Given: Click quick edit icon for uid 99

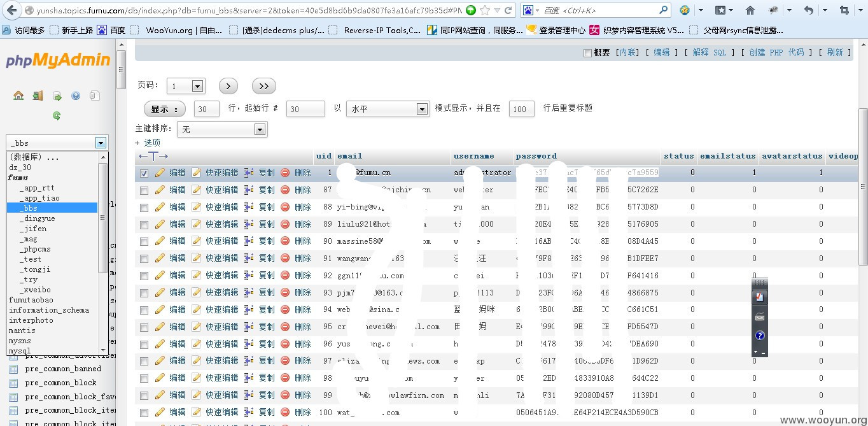Looking at the screenshot, I should (x=196, y=395).
